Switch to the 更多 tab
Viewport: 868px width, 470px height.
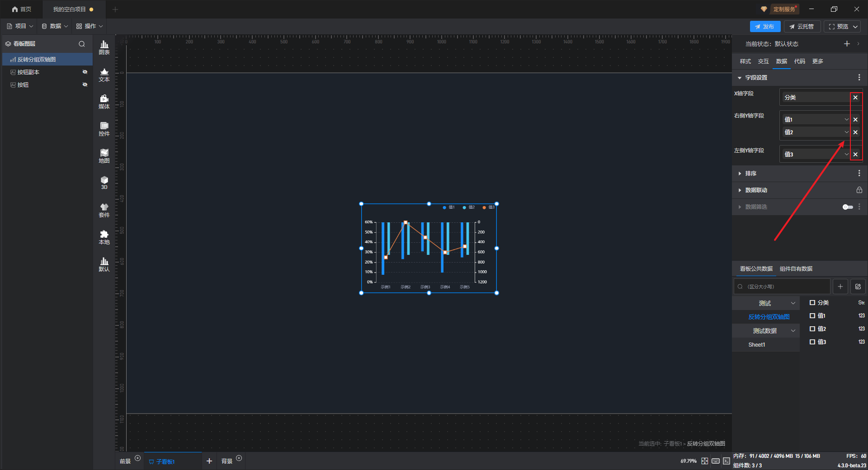tap(818, 61)
